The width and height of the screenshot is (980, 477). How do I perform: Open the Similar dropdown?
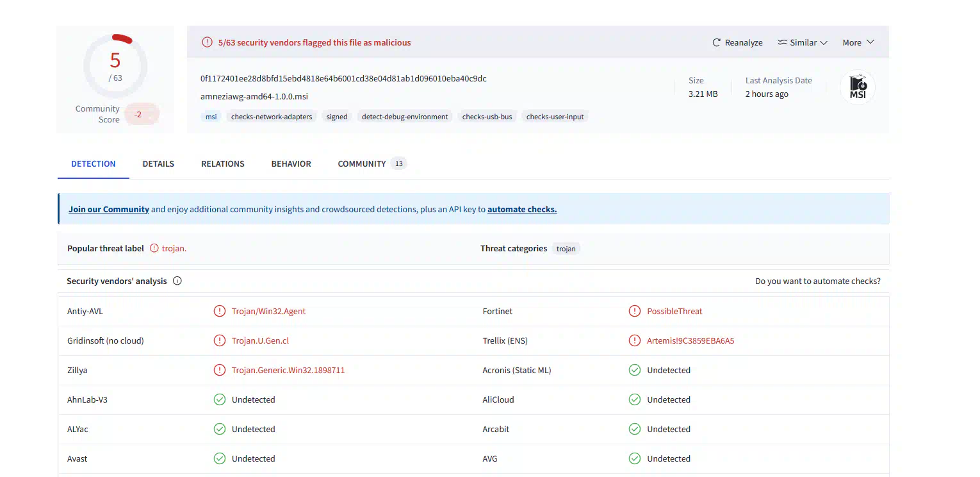[x=803, y=43]
